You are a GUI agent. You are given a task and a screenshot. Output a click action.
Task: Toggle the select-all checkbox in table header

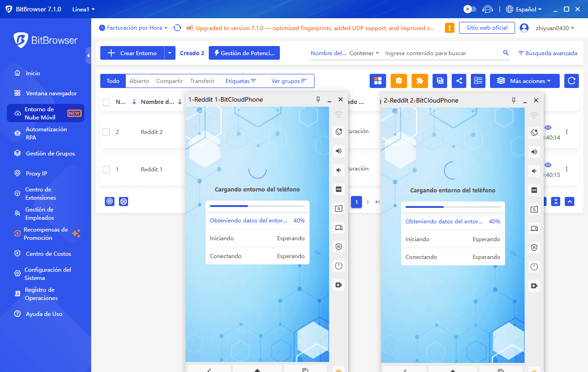point(106,102)
